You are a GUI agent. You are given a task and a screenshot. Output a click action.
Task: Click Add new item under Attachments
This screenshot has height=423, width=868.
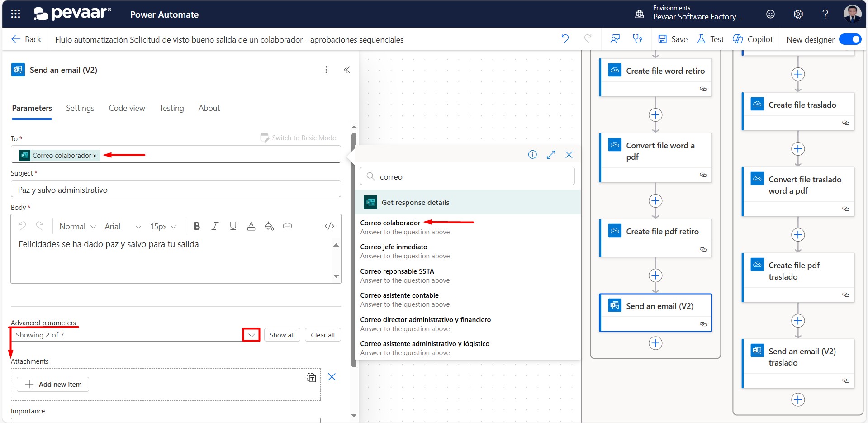(x=53, y=385)
